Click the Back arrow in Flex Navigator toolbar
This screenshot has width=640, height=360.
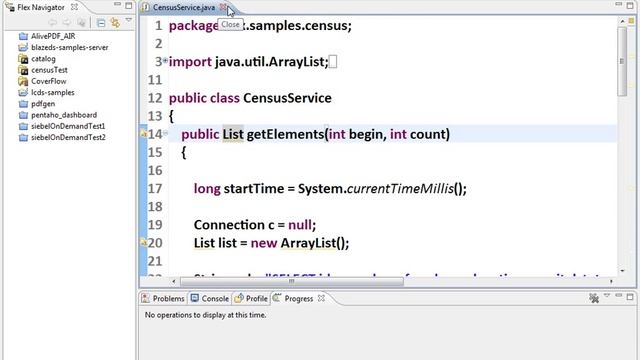point(52,23)
